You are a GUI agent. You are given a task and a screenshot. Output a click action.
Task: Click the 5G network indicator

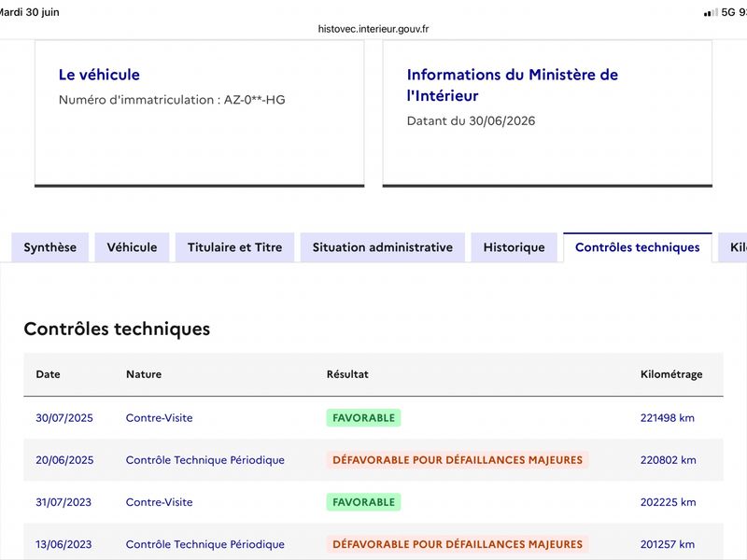click(x=728, y=13)
